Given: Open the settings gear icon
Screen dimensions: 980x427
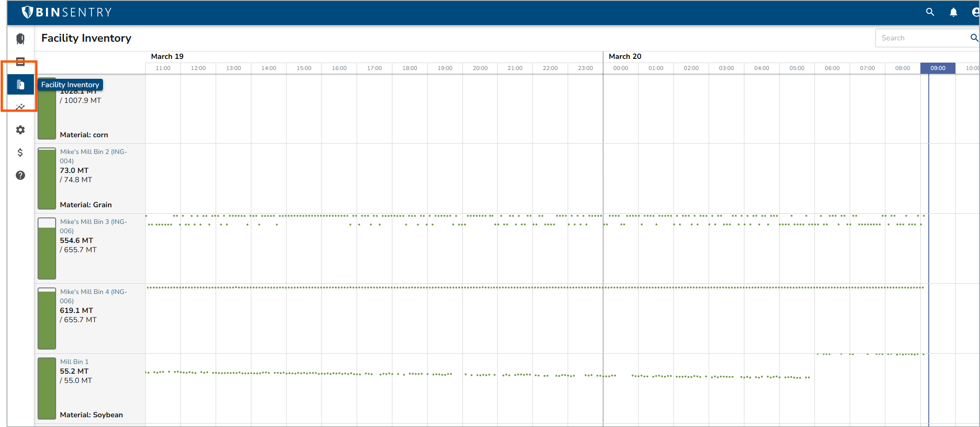Looking at the screenshot, I should (20, 130).
